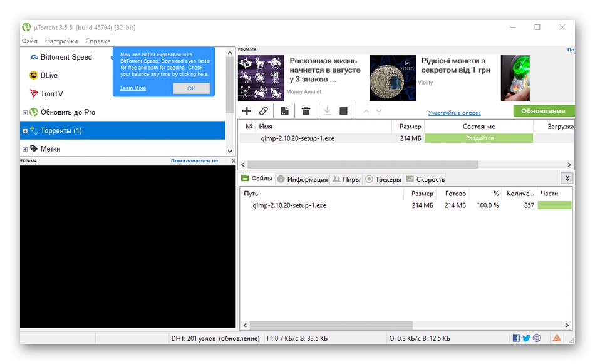595x364 pixels.
Task: Click the zodiac Money Amulet ad thumbnail
Action: point(261,78)
